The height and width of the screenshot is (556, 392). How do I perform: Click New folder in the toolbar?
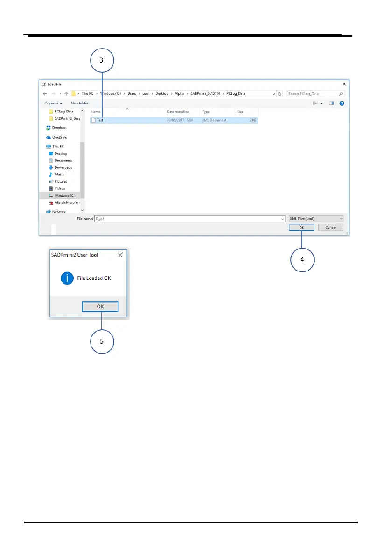79,103
